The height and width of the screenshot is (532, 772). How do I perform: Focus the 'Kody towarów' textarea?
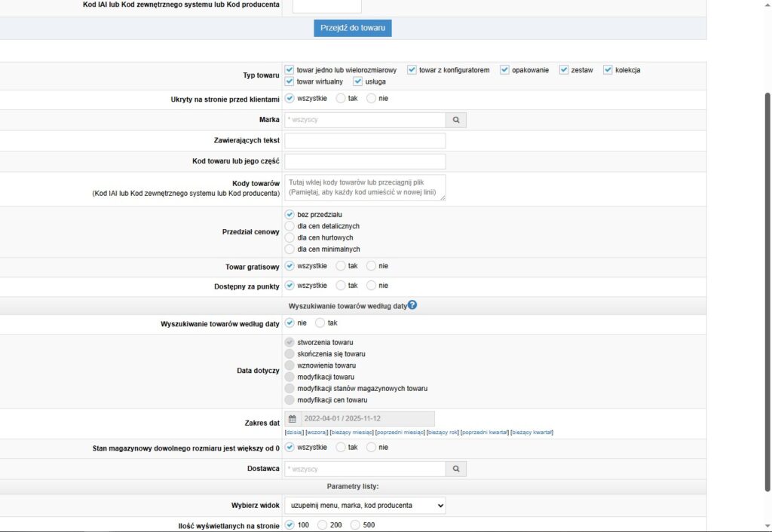tap(365, 188)
